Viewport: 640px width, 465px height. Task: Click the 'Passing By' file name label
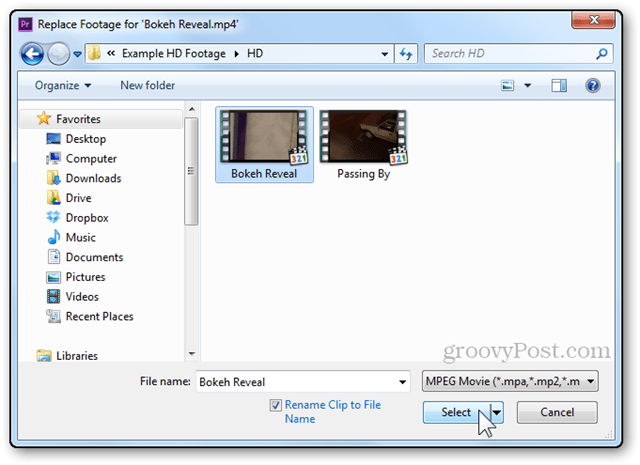click(x=363, y=174)
